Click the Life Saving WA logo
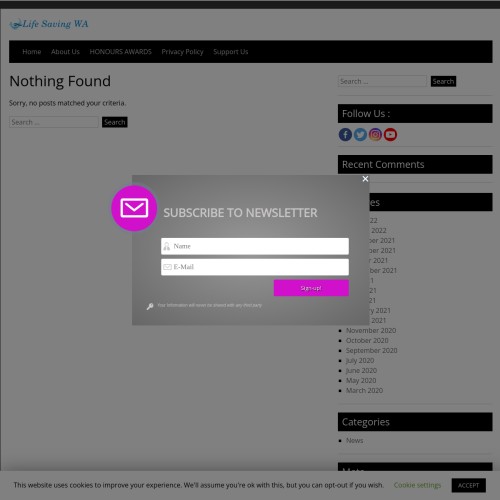The image size is (500, 500). [x=49, y=24]
